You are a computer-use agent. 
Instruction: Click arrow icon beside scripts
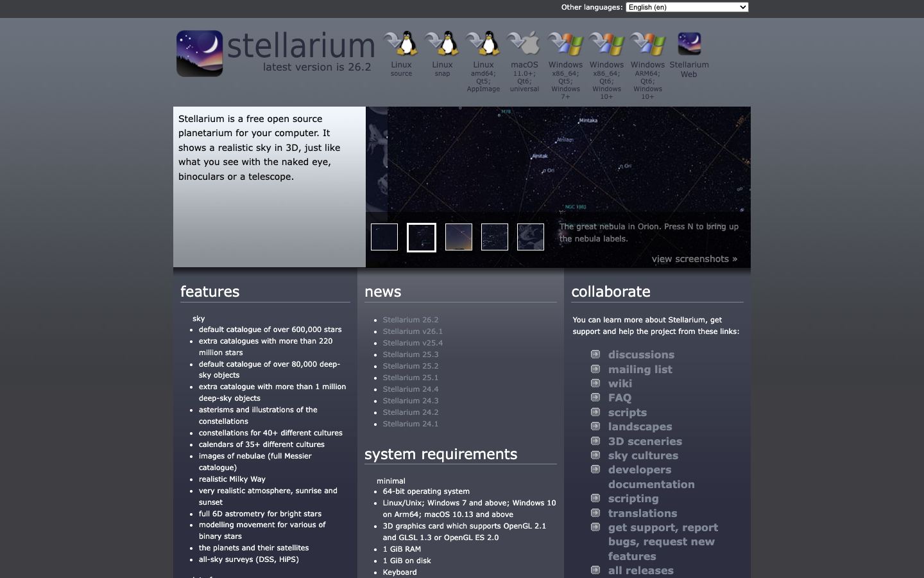pyautogui.click(x=595, y=412)
